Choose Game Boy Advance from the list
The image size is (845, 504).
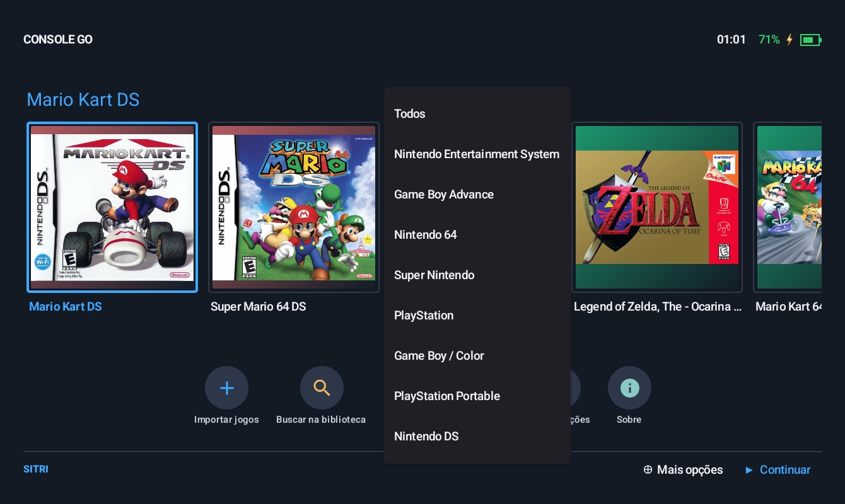click(x=477, y=195)
